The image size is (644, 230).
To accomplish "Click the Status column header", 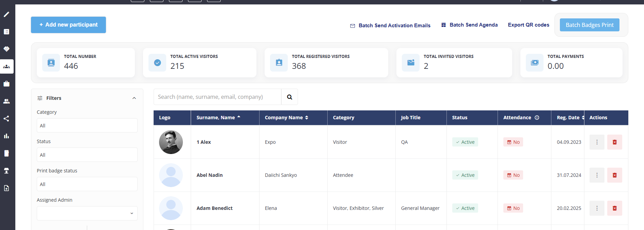I will click(x=460, y=118).
